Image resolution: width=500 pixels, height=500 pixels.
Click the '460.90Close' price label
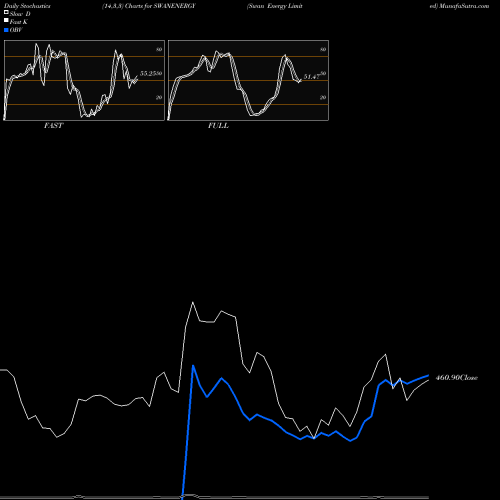pyautogui.click(x=457, y=378)
